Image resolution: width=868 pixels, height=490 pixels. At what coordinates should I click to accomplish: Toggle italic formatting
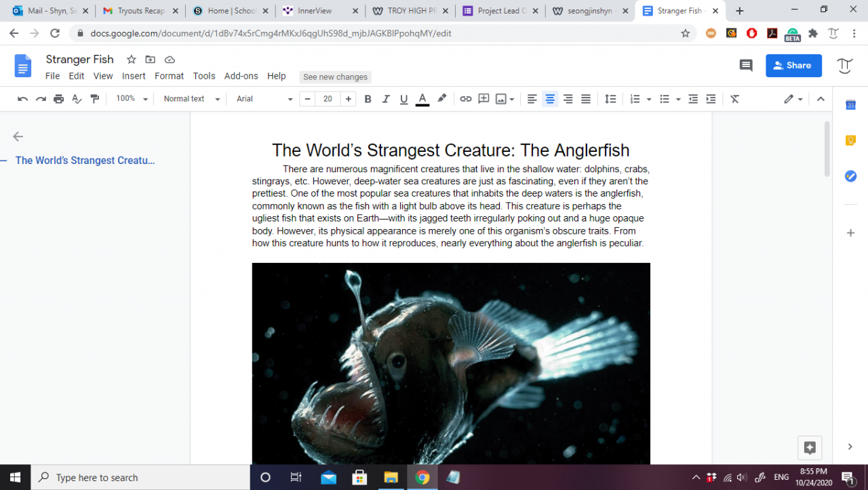point(386,99)
